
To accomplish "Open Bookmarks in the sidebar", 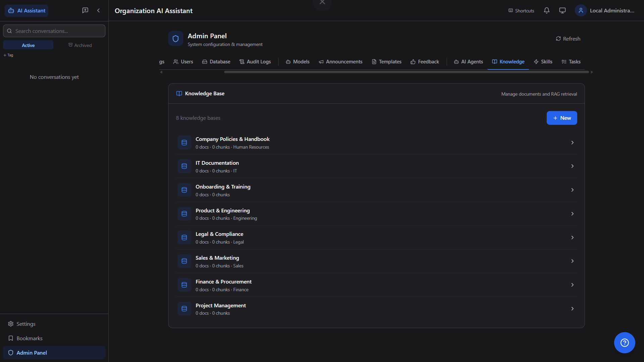I will tap(30, 338).
